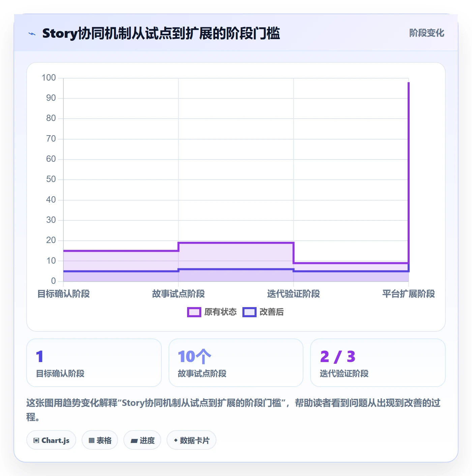Click the large 10个 value
This screenshot has height=476, width=472.
pos(195,357)
